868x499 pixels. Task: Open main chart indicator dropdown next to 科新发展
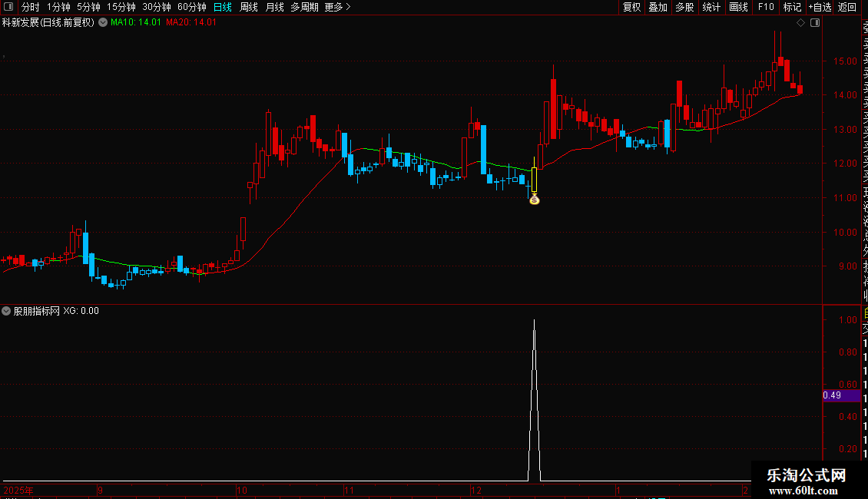pyautogui.click(x=103, y=22)
